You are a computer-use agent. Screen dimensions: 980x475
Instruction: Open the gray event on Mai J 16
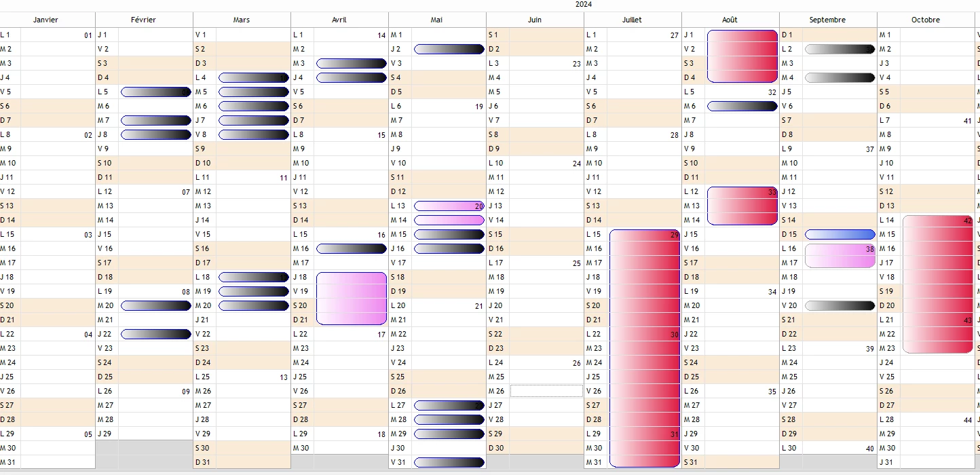click(449, 248)
